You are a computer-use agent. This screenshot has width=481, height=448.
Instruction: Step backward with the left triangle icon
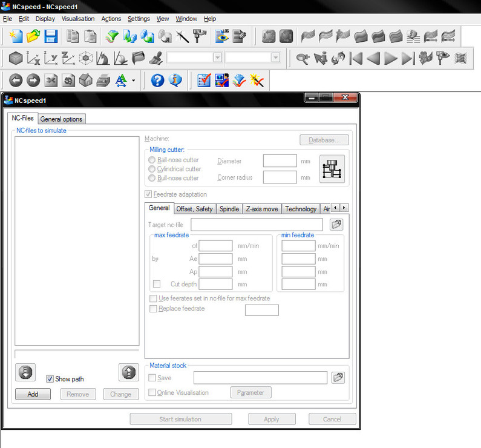click(373, 58)
